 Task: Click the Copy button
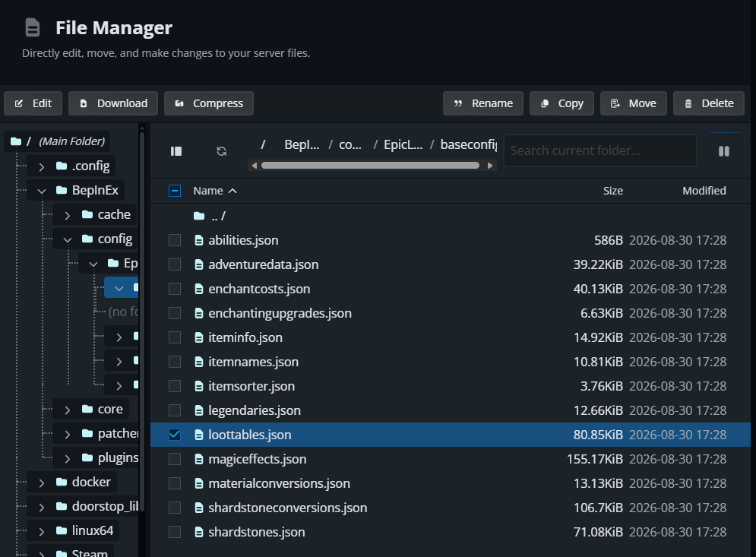pos(561,103)
